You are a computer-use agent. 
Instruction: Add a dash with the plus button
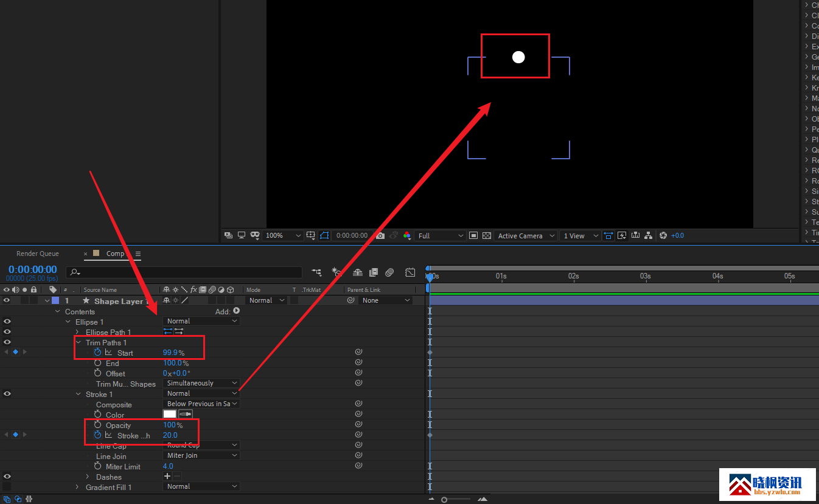pyautogui.click(x=167, y=477)
